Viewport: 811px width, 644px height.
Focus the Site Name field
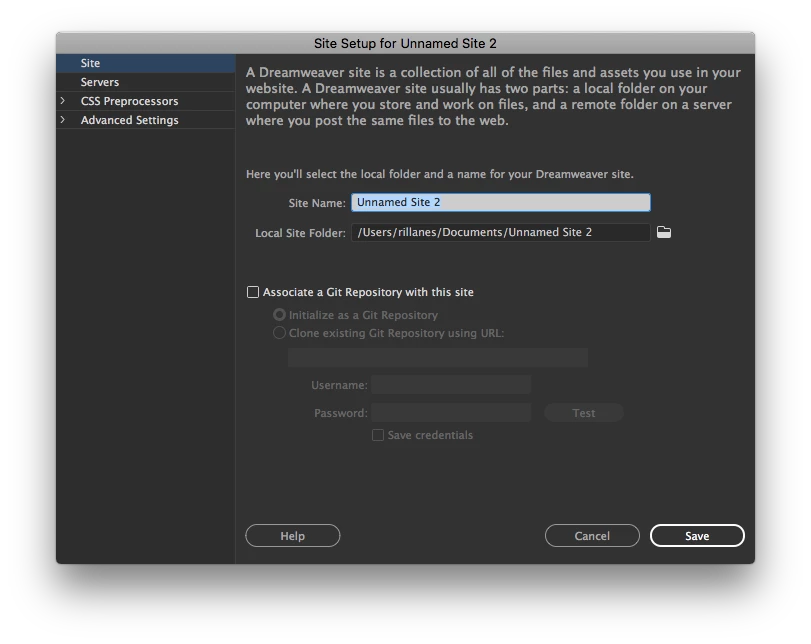coord(501,202)
